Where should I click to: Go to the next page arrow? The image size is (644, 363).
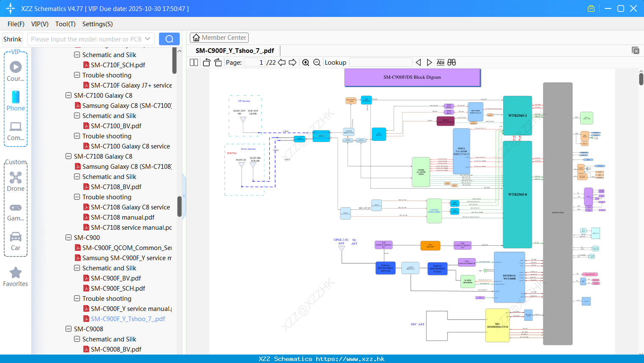[x=293, y=62]
